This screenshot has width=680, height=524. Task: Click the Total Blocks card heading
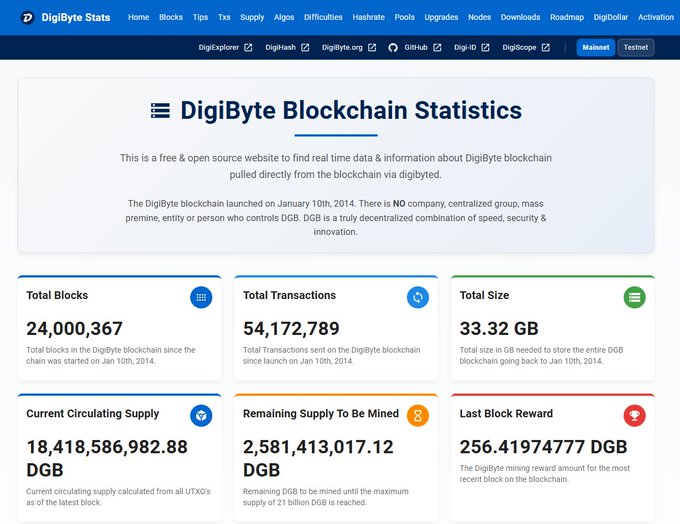pyautogui.click(x=57, y=295)
